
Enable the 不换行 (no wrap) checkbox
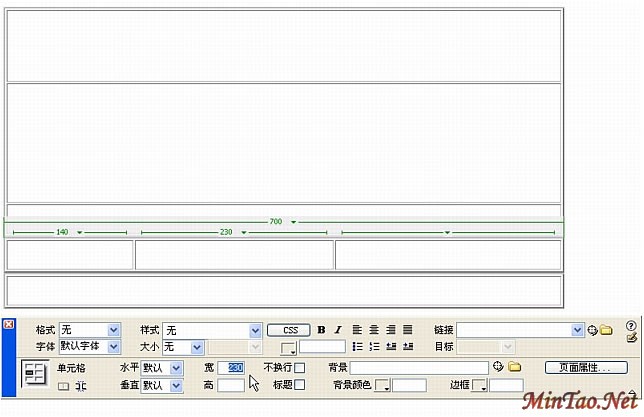300,368
